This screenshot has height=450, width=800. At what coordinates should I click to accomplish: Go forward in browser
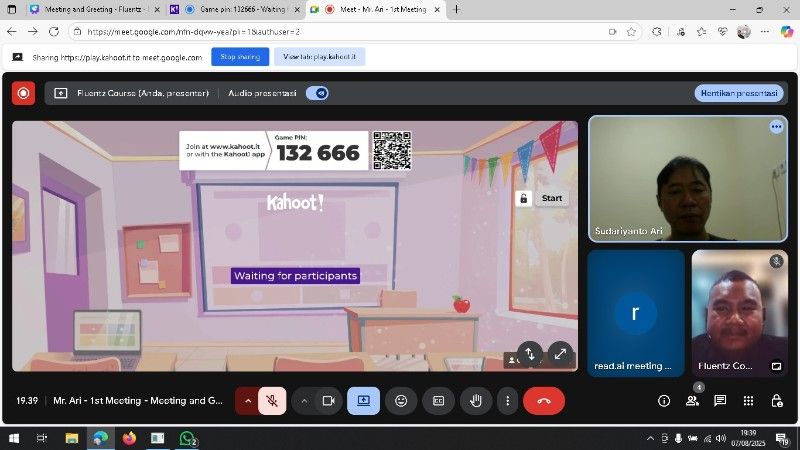33,32
